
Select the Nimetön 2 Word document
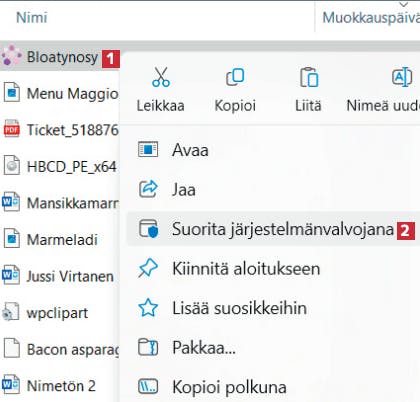tap(60, 386)
